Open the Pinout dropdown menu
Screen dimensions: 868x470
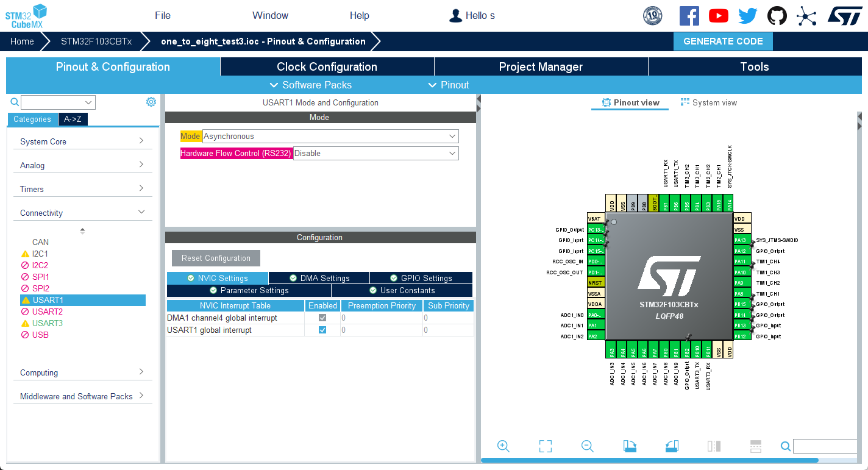[x=449, y=85]
